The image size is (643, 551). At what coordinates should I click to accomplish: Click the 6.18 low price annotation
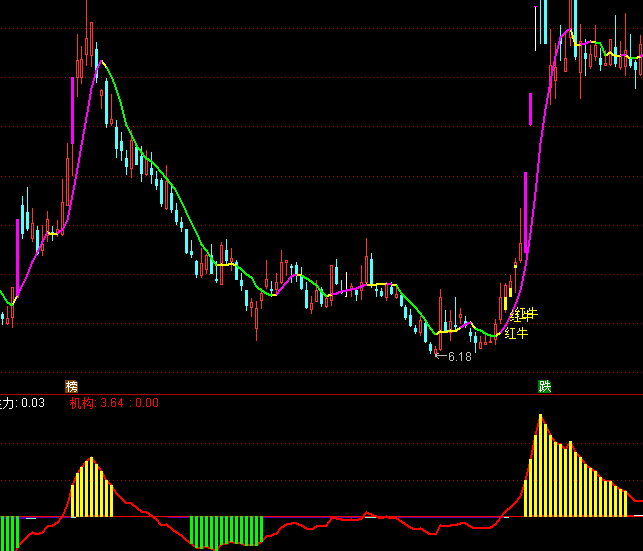coord(459,356)
